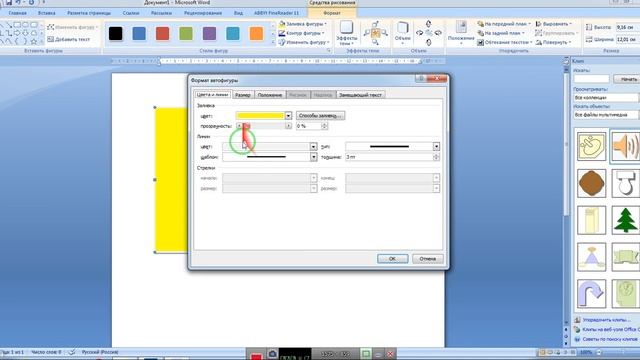Image resolution: width=640 pixels, height=360 pixels.
Task: Open Все файлы мультимедиа dropdown
Action: coord(606,115)
